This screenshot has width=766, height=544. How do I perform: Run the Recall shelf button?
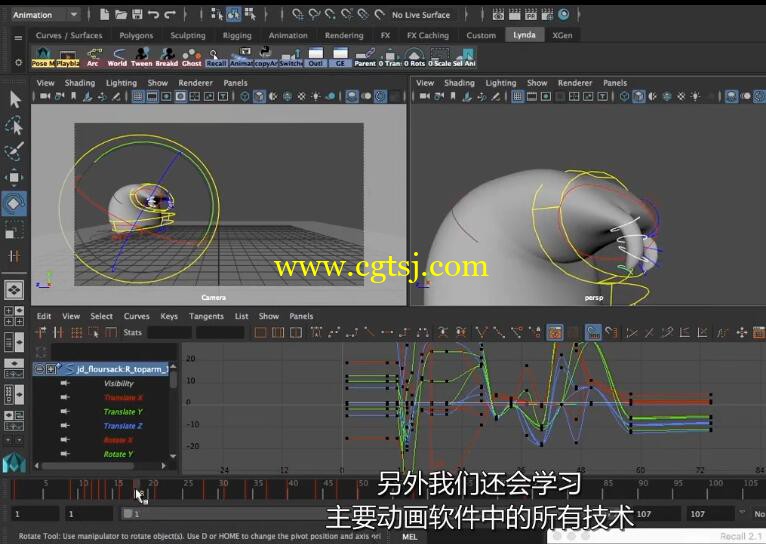coord(216,57)
